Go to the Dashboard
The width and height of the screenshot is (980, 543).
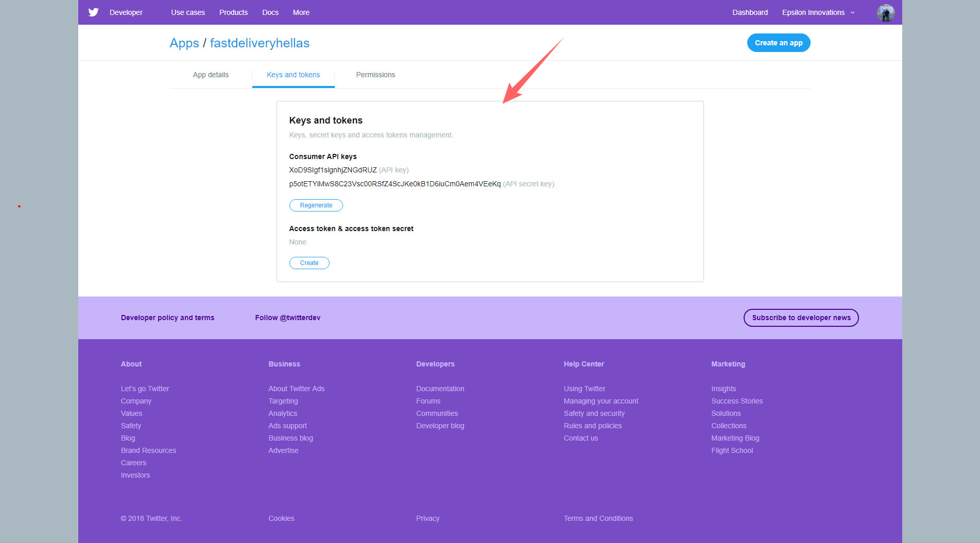pos(750,12)
